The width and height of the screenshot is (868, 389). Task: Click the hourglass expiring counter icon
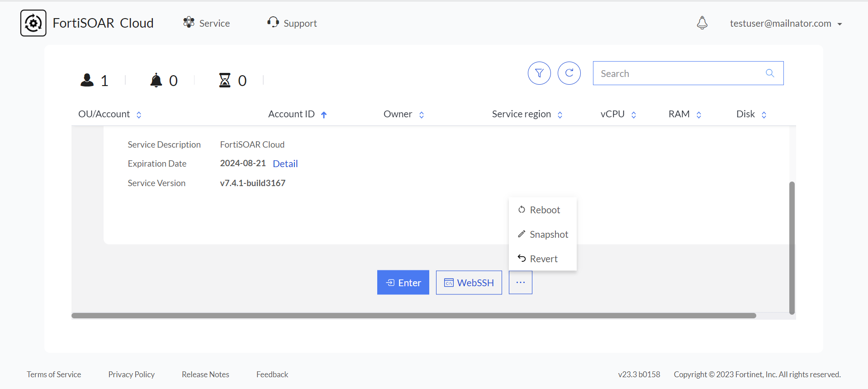[x=225, y=80]
